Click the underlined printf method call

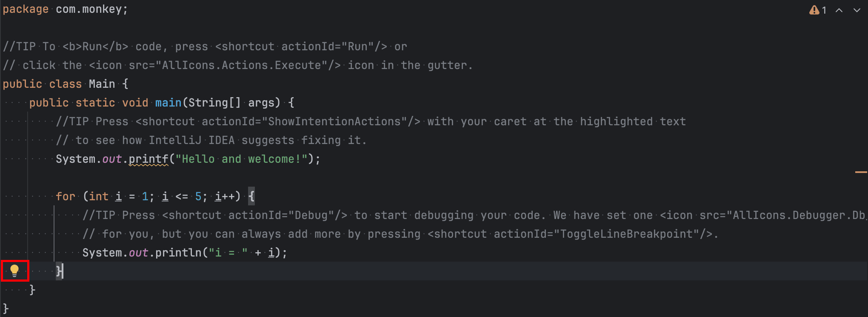(148, 159)
